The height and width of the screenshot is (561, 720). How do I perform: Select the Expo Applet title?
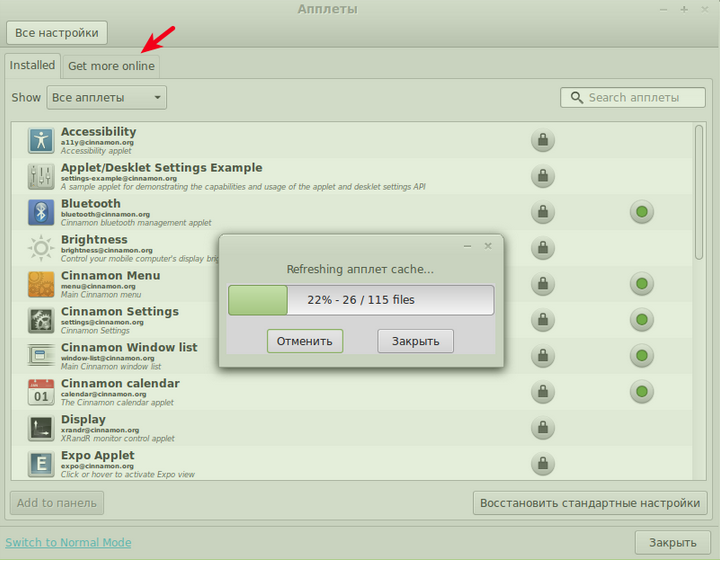[x=98, y=455]
